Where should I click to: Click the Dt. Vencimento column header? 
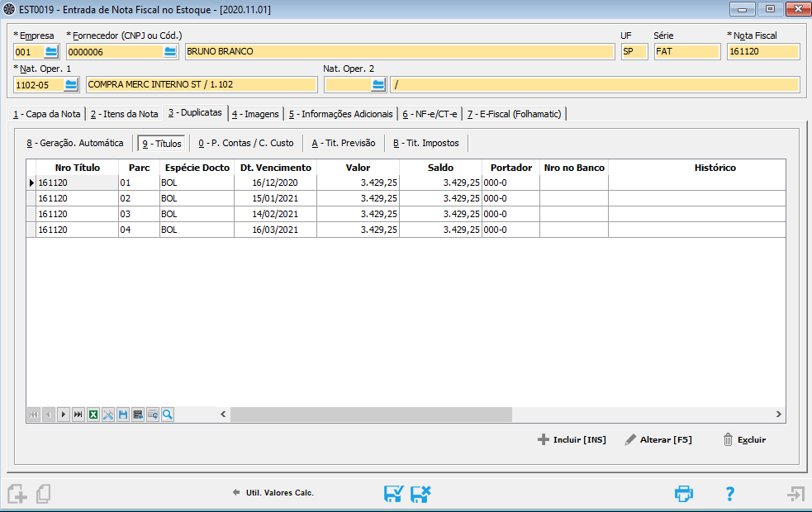276,168
